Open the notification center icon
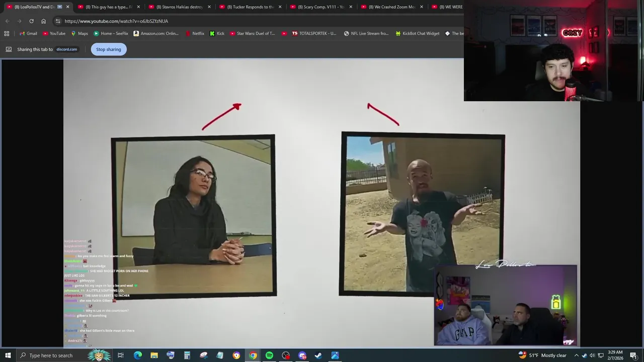 click(x=633, y=355)
